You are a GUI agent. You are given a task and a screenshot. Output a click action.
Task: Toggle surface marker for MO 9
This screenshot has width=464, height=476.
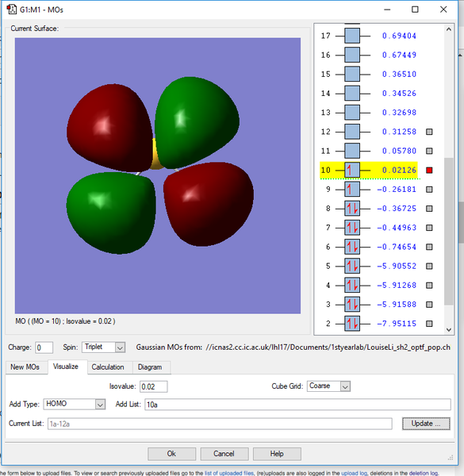point(429,190)
